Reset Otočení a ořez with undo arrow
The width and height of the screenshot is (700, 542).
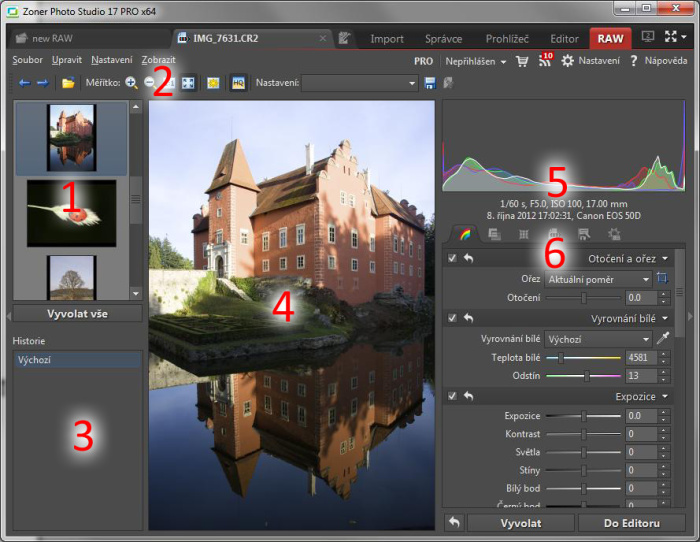click(468, 259)
